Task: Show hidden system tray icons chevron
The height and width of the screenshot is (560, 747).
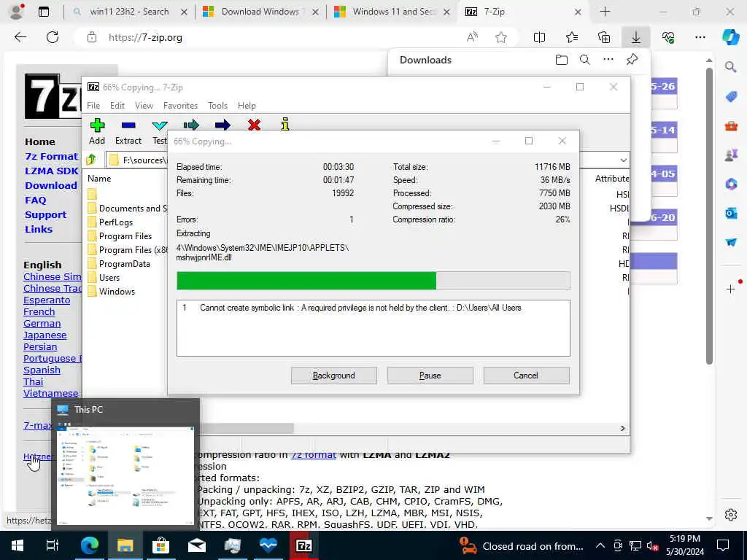Action: (x=600, y=545)
